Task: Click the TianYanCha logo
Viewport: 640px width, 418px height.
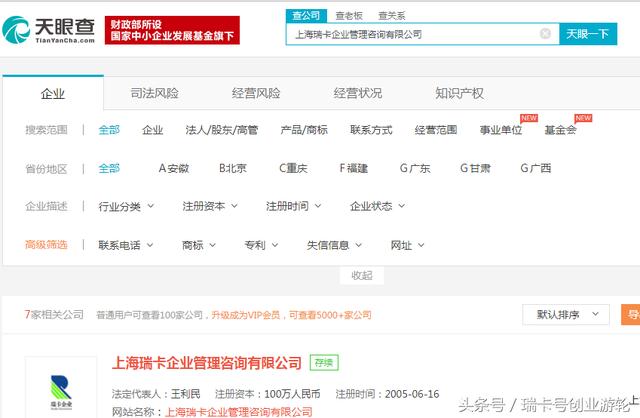Action: (49, 30)
